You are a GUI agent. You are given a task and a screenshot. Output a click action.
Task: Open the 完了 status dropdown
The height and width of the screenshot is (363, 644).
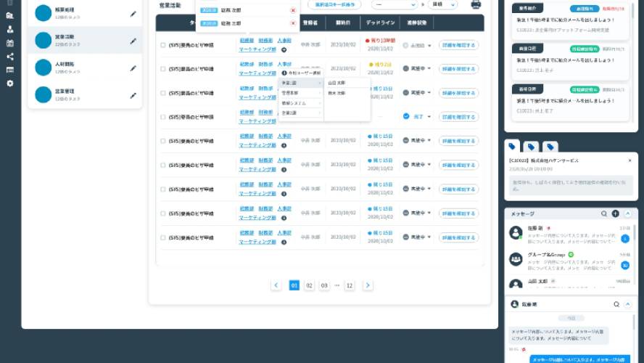coord(417,117)
